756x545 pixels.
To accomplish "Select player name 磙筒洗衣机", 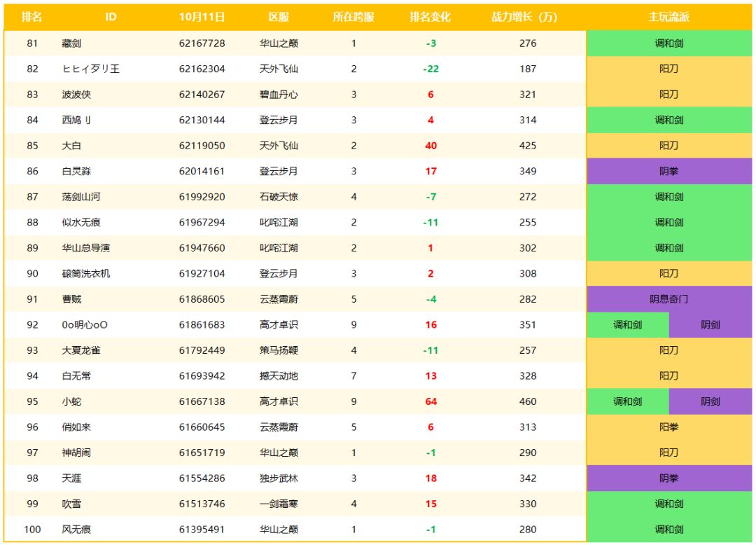I will [x=86, y=273].
